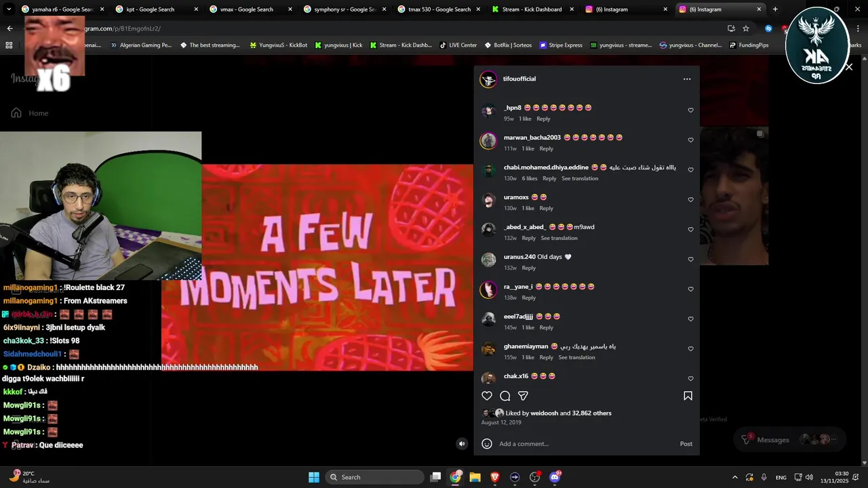
Task: Open the LIVE Center bookmark
Action: [458, 45]
